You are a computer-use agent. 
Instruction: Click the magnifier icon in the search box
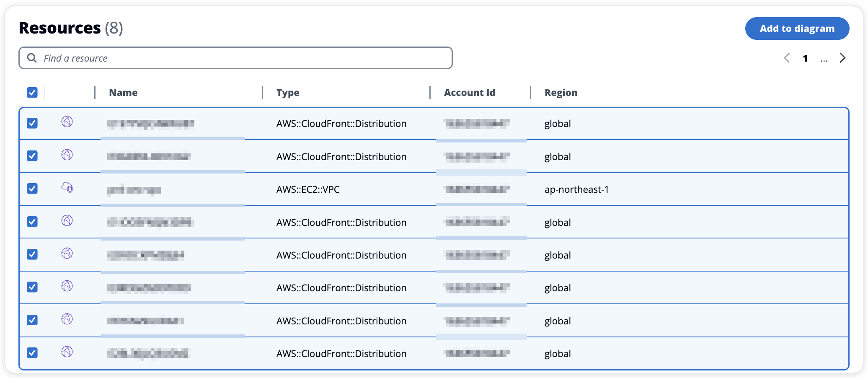32,58
